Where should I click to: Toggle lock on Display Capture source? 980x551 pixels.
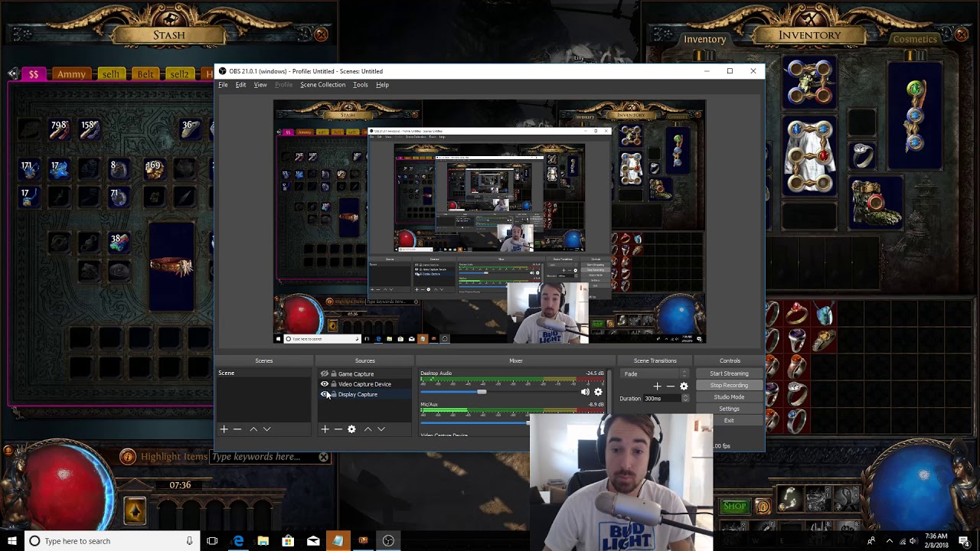click(333, 394)
